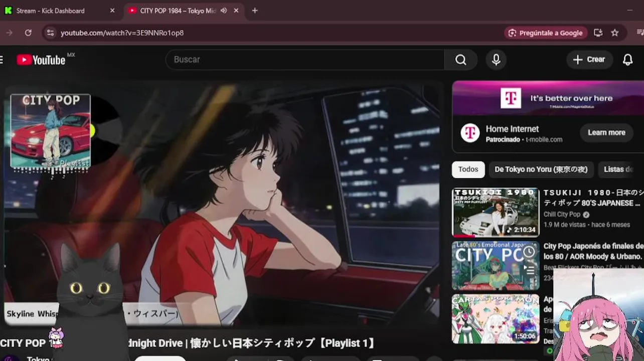
Task: Open the YouTube home logo
Action: 41,60
